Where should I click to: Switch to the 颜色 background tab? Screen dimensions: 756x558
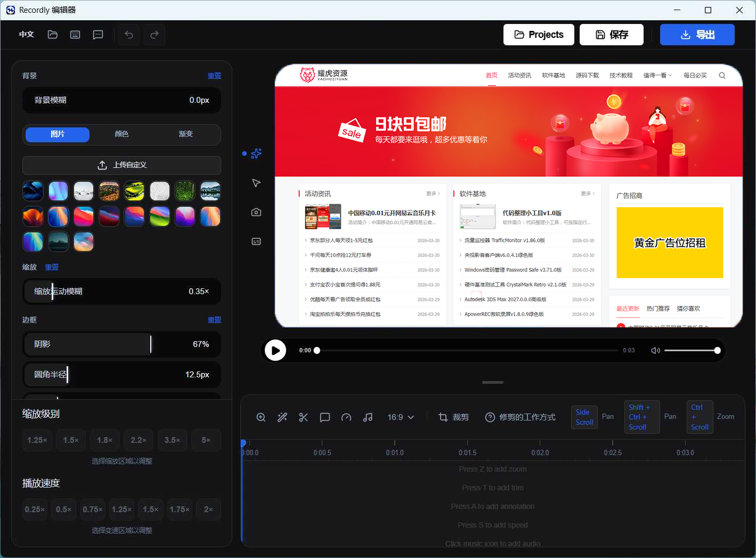[121, 134]
